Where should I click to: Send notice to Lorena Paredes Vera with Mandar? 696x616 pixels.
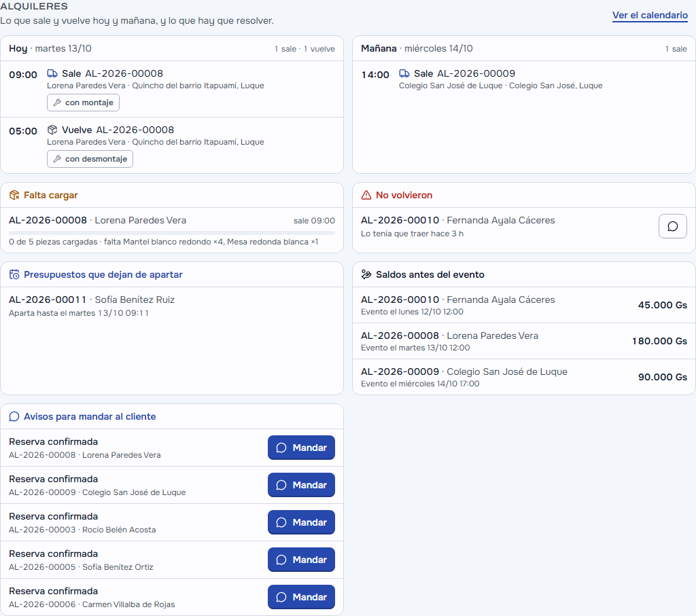point(301,448)
